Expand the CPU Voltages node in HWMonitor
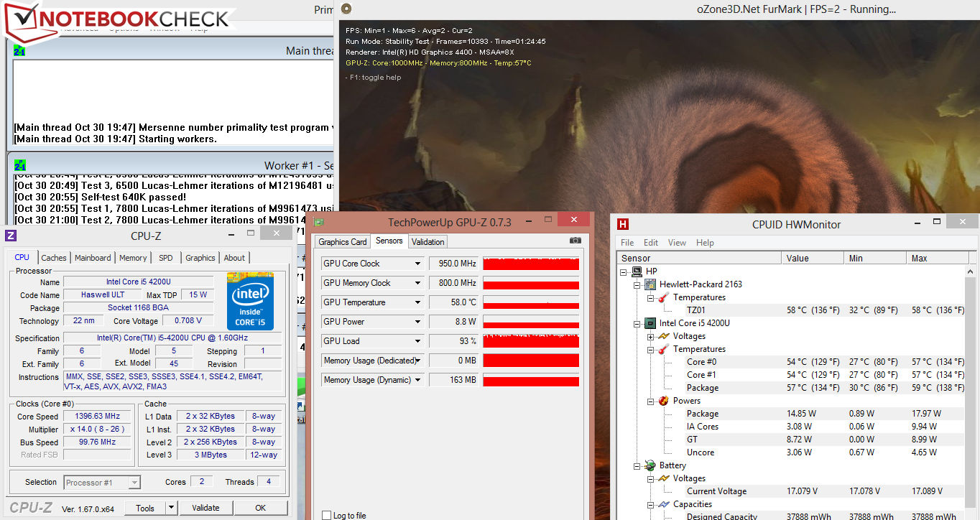The width and height of the screenshot is (980, 520). point(651,336)
